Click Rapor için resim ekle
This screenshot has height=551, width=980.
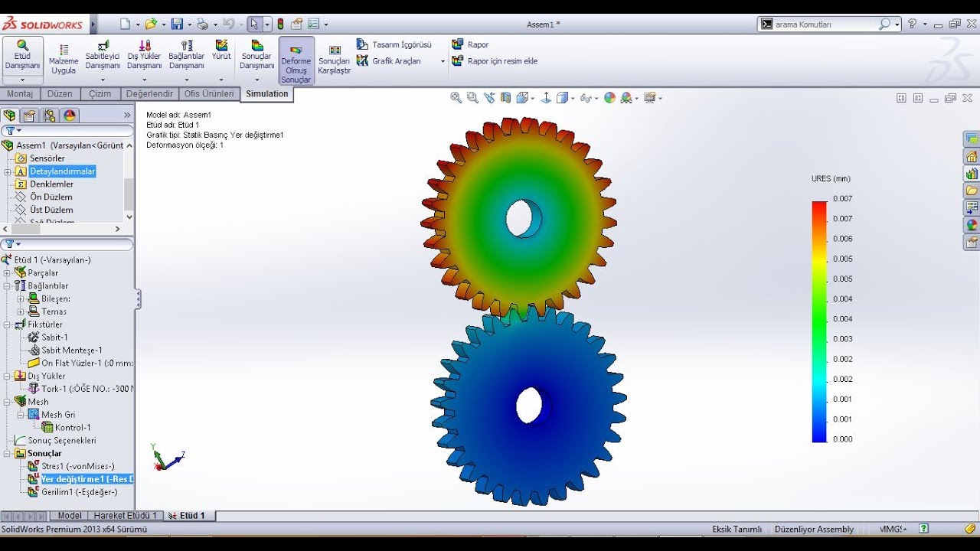tap(495, 61)
